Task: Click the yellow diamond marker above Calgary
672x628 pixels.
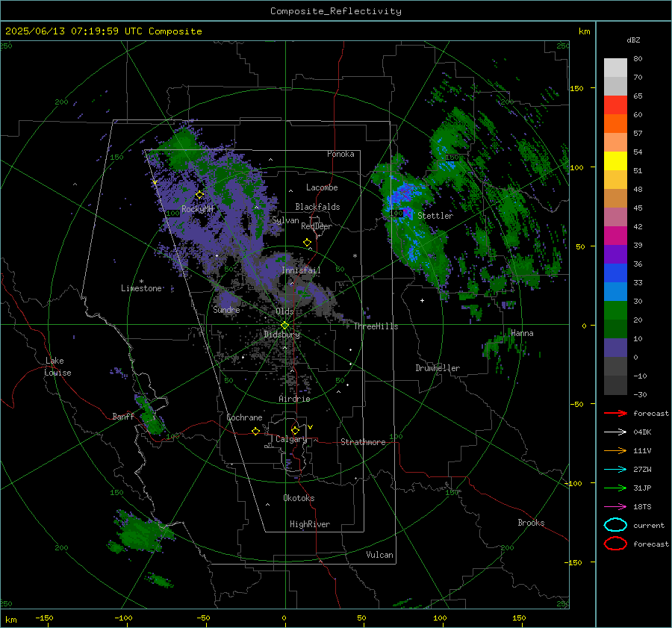Action: coord(295,430)
